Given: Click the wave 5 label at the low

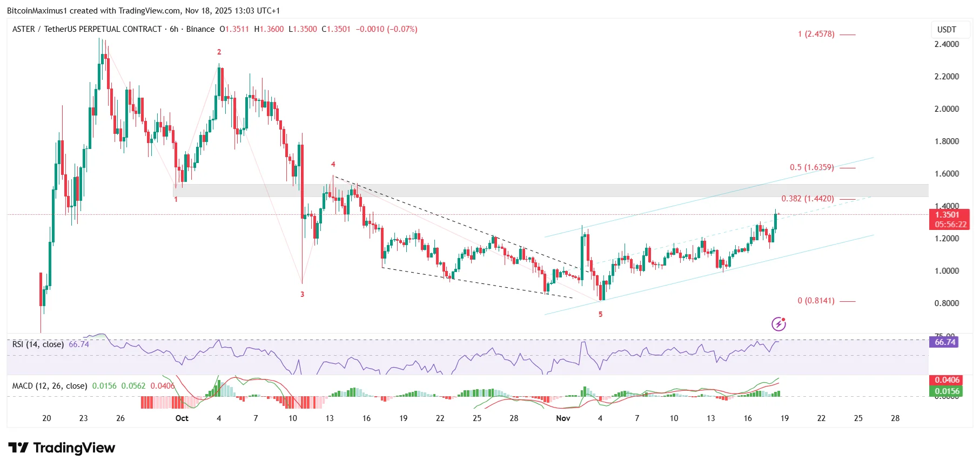Looking at the screenshot, I should point(600,314).
